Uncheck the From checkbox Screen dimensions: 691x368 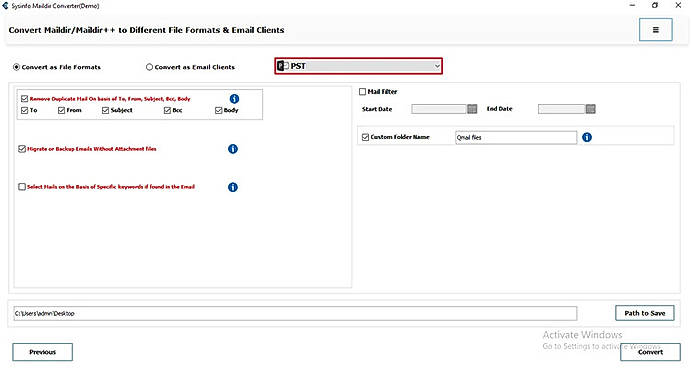click(61, 110)
